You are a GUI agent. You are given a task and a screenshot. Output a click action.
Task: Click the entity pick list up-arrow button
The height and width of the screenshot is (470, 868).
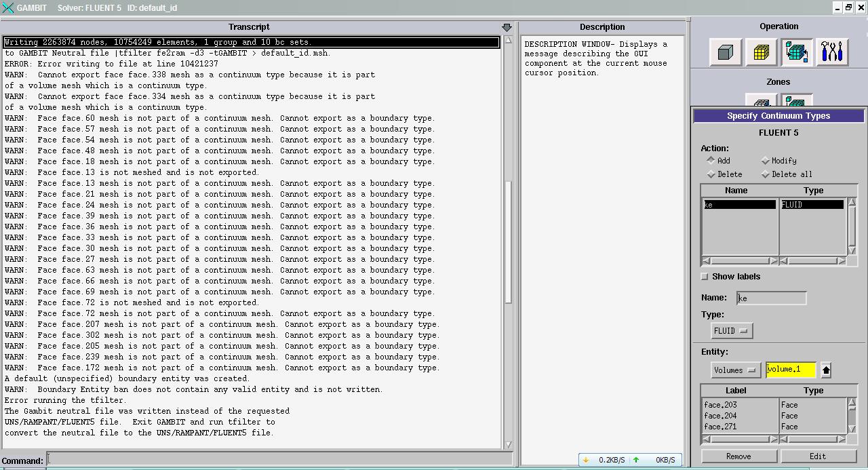825,370
